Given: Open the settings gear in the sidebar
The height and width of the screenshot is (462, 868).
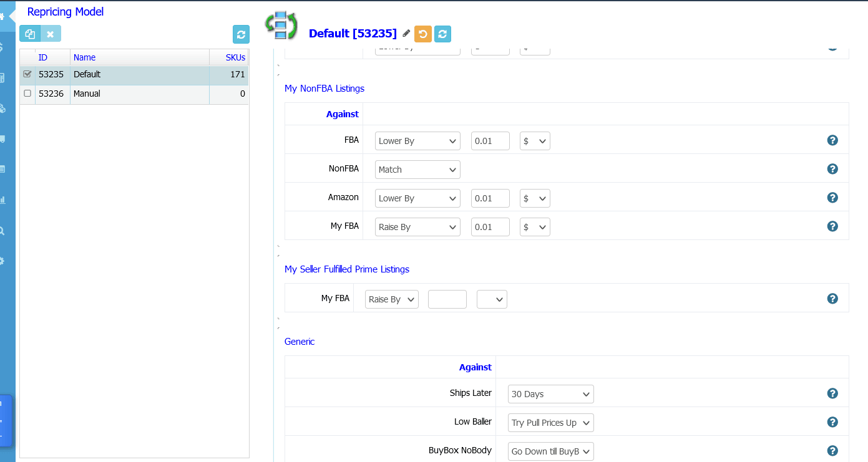Looking at the screenshot, I should [x=2, y=261].
